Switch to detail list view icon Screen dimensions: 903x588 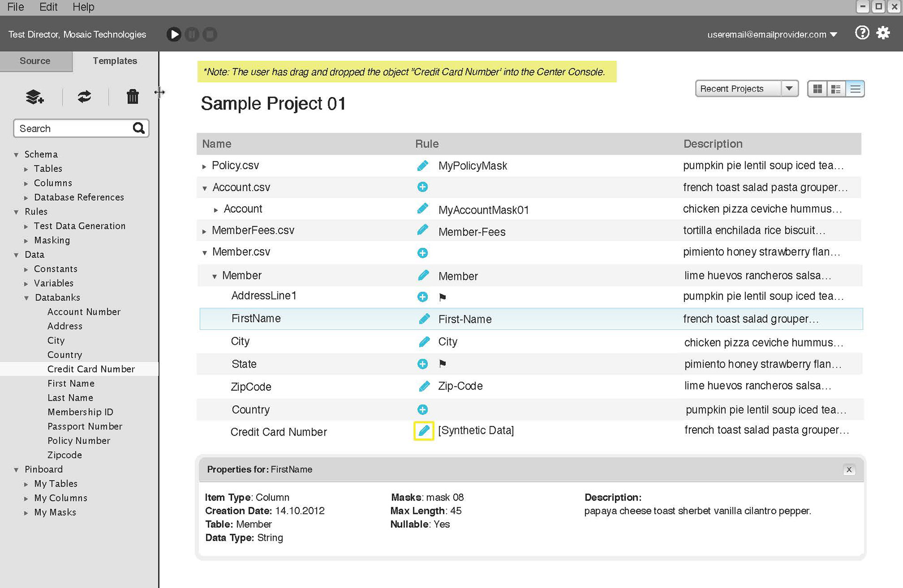(836, 89)
